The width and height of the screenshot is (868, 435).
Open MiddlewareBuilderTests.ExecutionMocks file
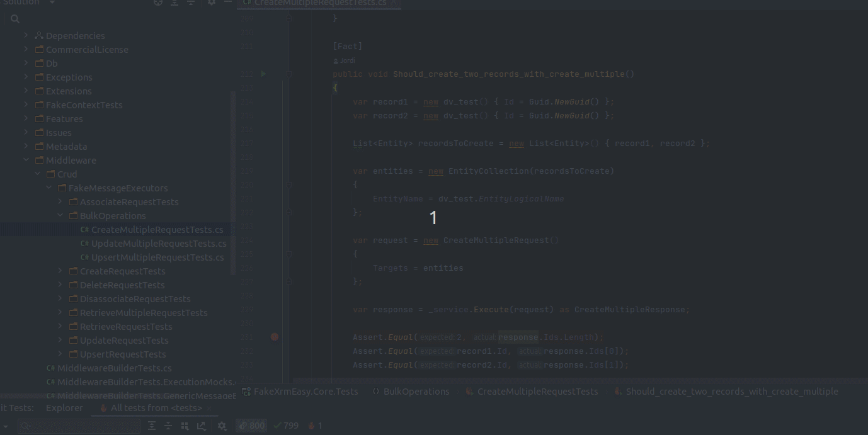[x=147, y=382]
